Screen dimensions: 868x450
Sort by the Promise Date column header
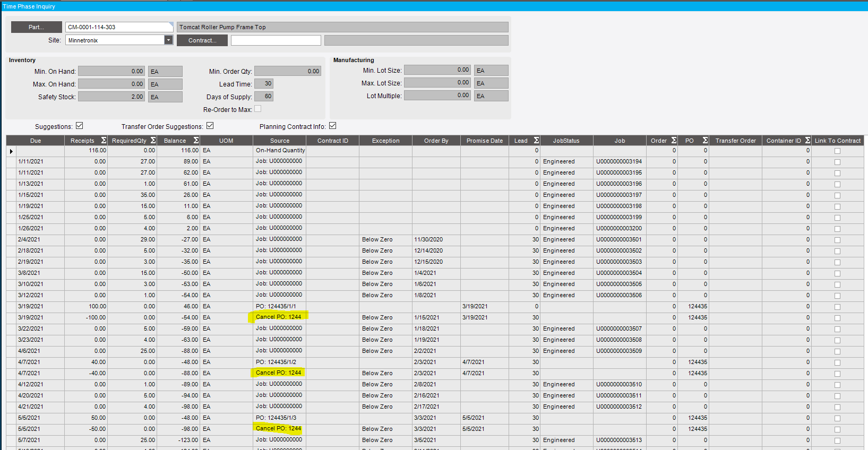[484, 141]
